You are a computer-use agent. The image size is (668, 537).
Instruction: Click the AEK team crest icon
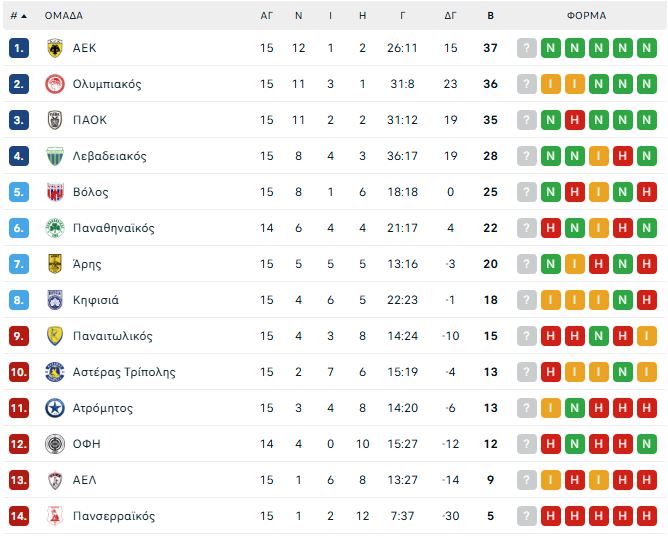click(x=55, y=48)
